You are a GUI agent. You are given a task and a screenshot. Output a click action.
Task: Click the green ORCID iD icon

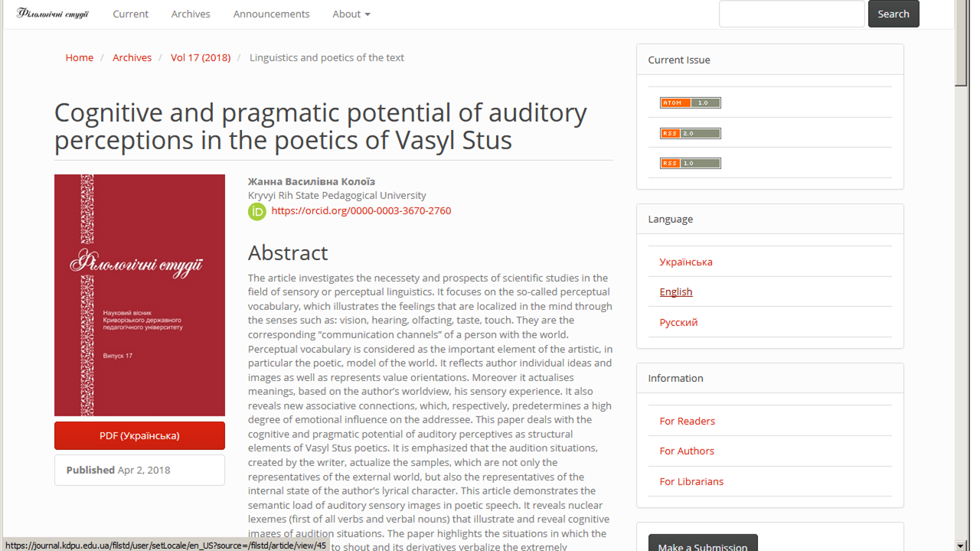click(x=257, y=211)
